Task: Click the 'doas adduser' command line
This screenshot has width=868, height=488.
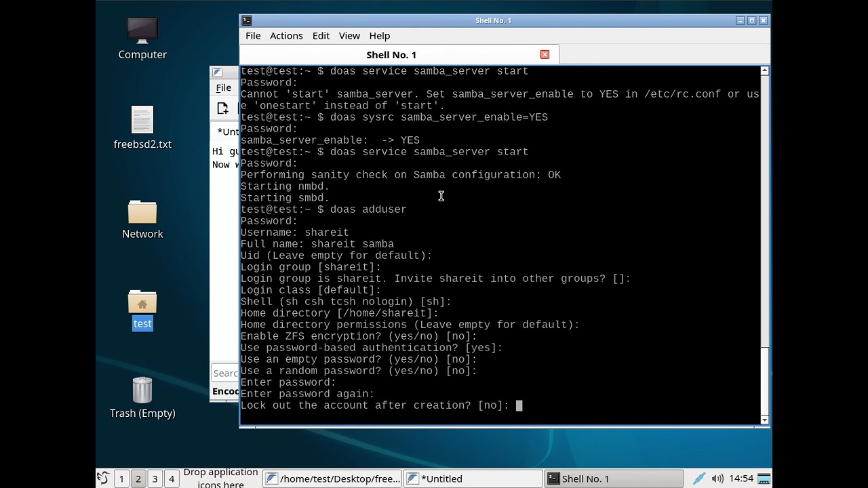Action: tap(323, 209)
